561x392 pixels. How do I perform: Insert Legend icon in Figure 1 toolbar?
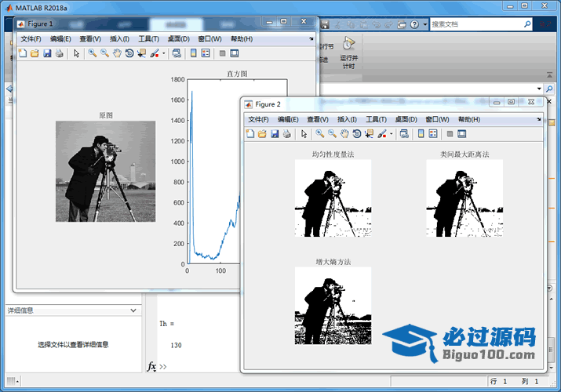[x=206, y=53]
